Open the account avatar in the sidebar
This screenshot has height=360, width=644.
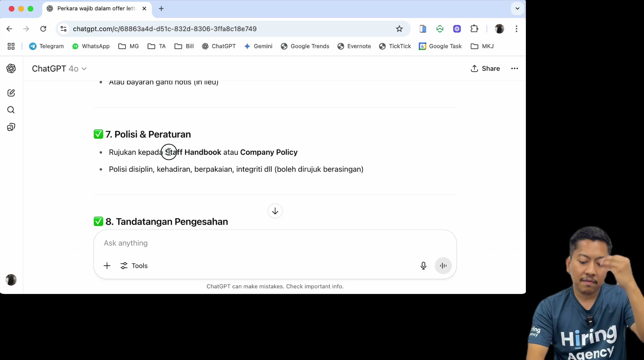[11, 280]
